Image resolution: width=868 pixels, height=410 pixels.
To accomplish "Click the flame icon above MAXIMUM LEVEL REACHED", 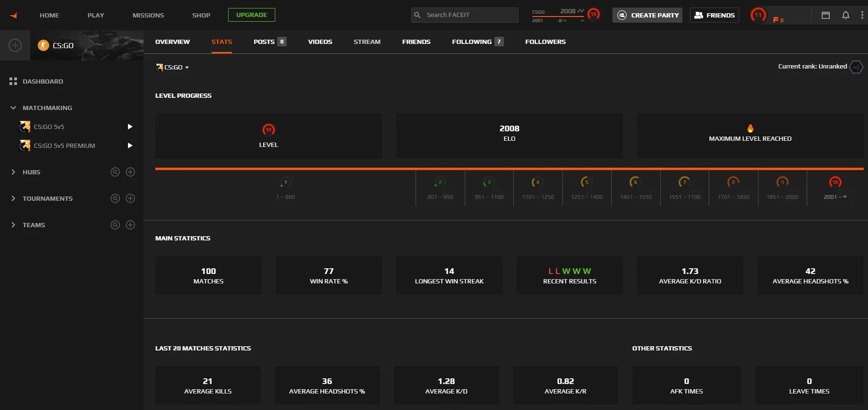I will click(750, 128).
